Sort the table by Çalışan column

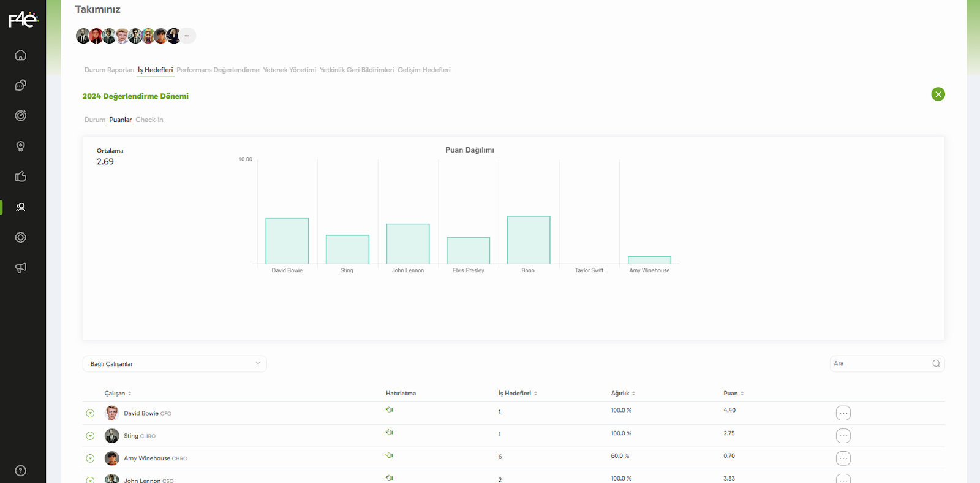[x=118, y=394]
